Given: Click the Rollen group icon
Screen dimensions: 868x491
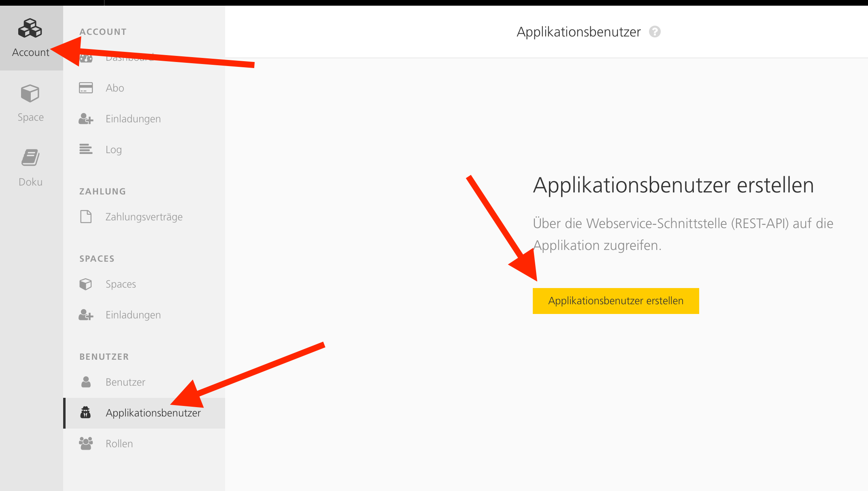Looking at the screenshot, I should coord(86,444).
